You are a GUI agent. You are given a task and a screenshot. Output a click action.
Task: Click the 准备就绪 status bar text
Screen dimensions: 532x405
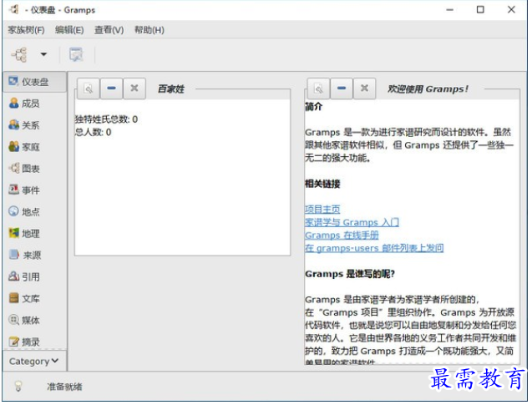[x=64, y=387]
